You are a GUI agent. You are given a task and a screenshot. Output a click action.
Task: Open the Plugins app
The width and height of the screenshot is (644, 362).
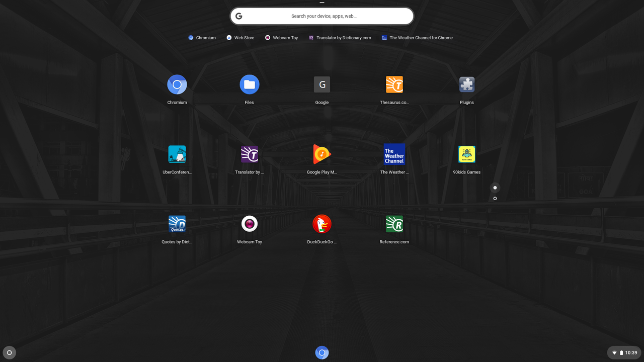[x=466, y=84]
